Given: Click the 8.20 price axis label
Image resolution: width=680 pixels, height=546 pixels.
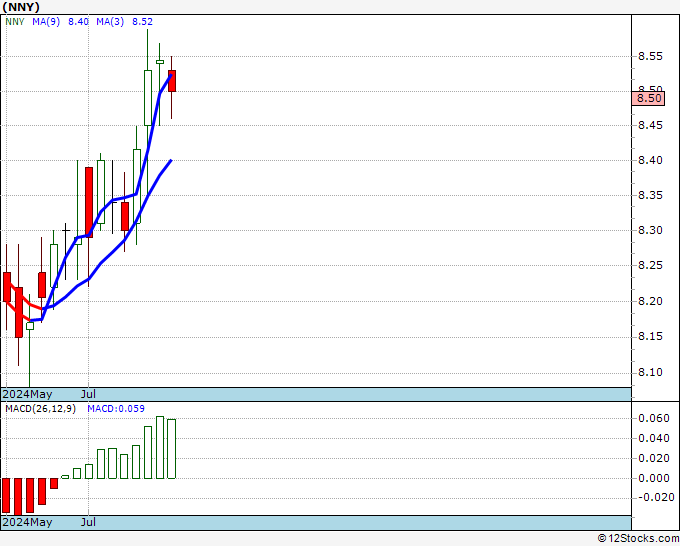Looking at the screenshot, I should pos(650,301).
